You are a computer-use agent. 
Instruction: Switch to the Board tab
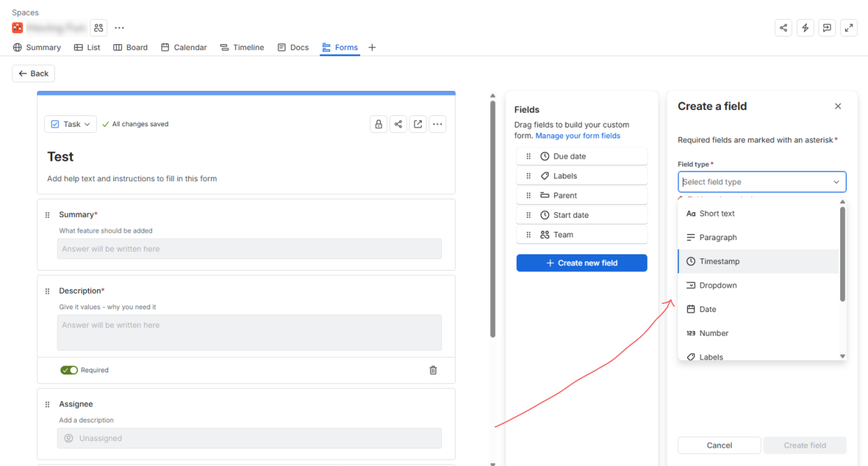(130, 47)
